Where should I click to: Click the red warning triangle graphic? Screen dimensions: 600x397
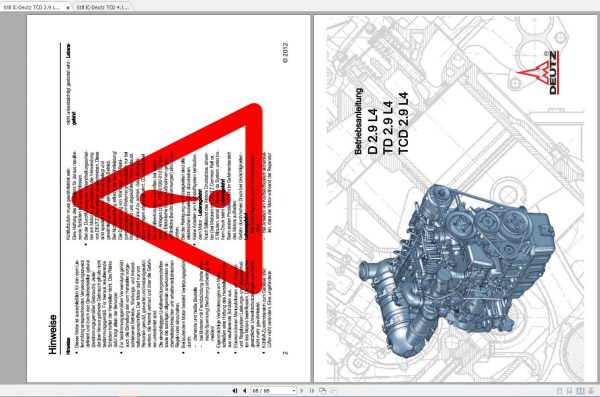(x=167, y=198)
